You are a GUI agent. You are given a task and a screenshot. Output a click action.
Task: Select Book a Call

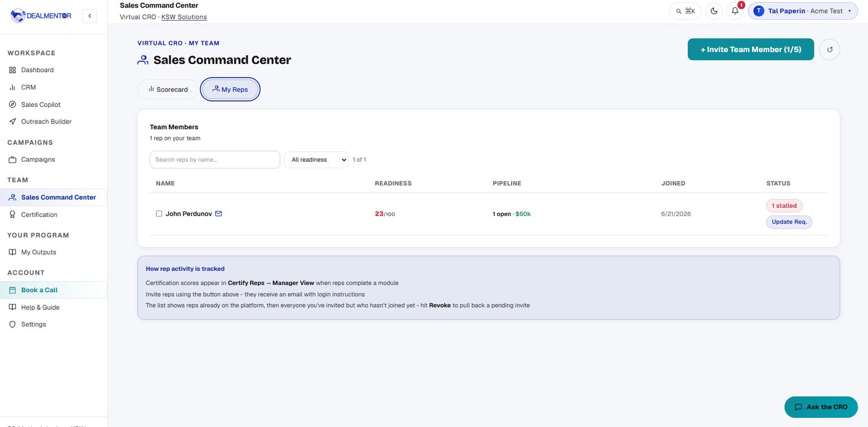[x=53, y=290]
